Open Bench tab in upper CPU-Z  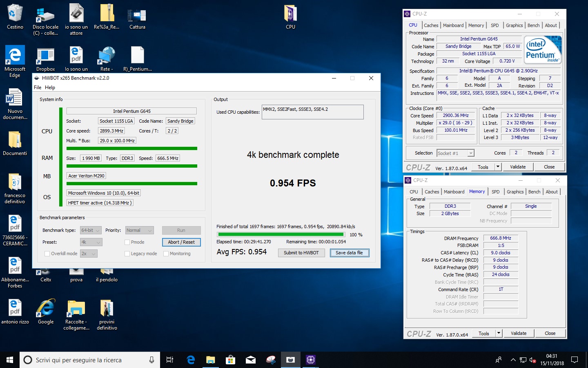tap(533, 25)
